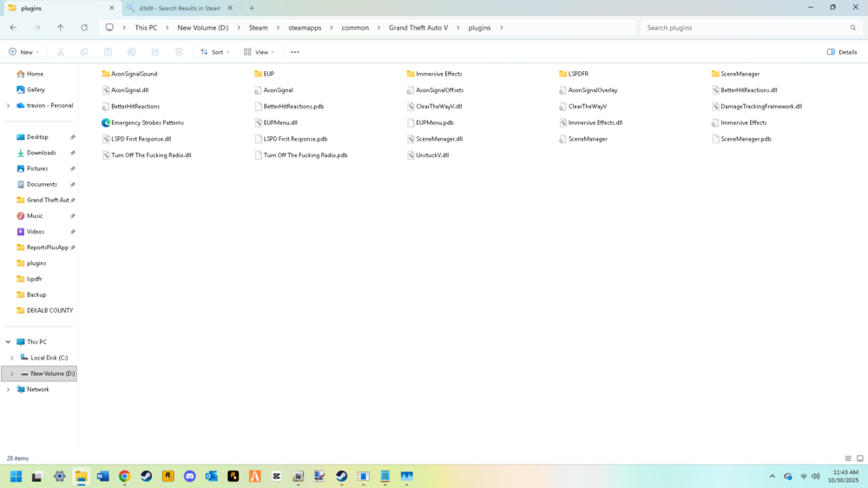Open the View dropdown

tap(259, 52)
